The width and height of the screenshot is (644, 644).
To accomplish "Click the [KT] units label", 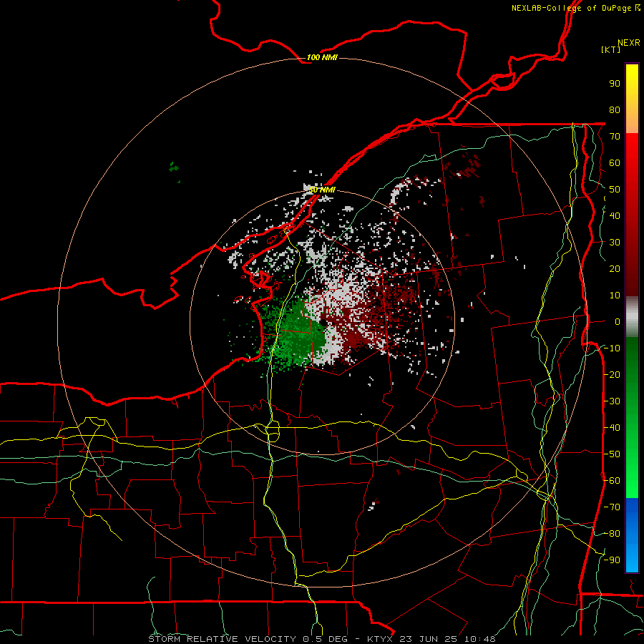I will (611, 49).
